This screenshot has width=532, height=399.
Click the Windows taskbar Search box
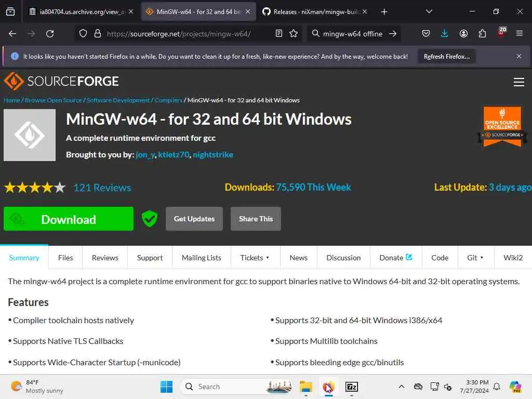236,387
